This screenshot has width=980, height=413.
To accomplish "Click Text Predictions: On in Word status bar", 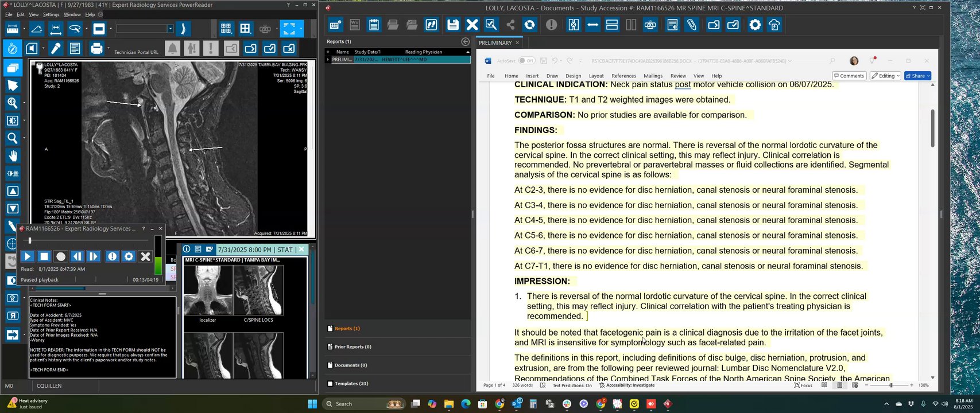I will point(572,385).
